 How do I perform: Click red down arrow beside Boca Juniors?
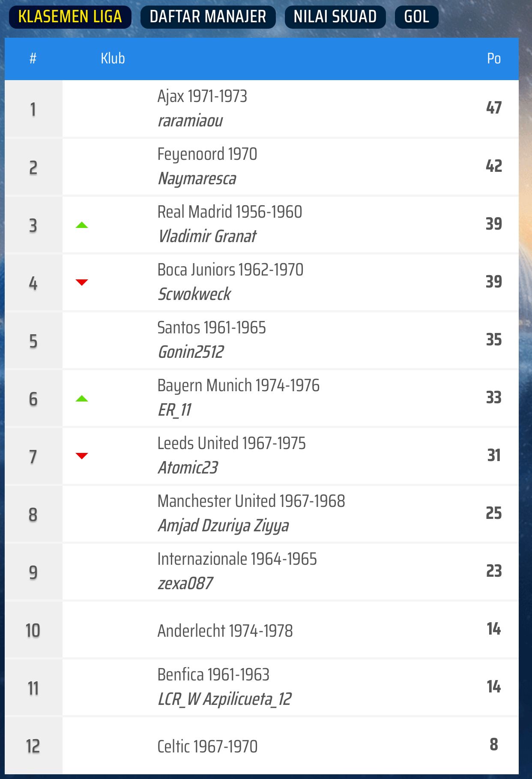point(81,282)
